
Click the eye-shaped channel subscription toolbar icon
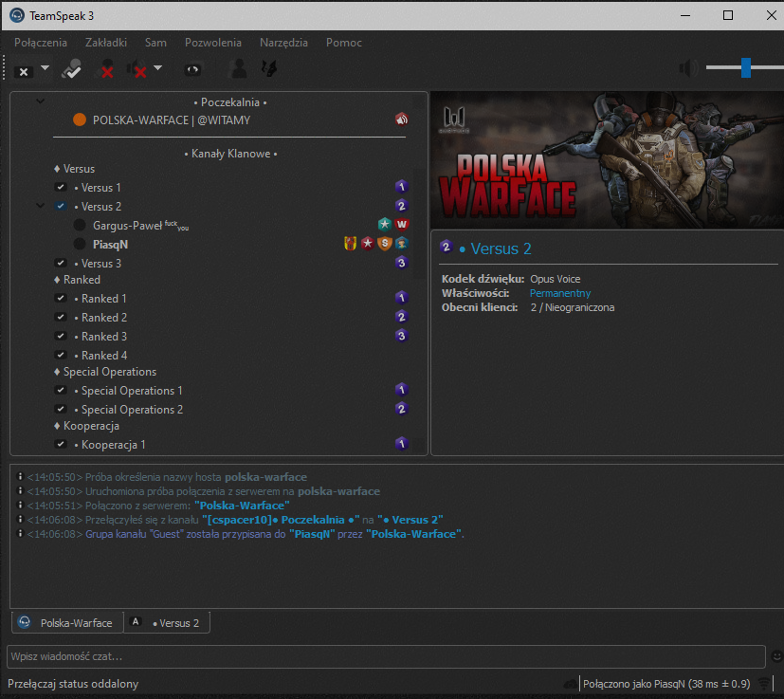click(x=192, y=69)
